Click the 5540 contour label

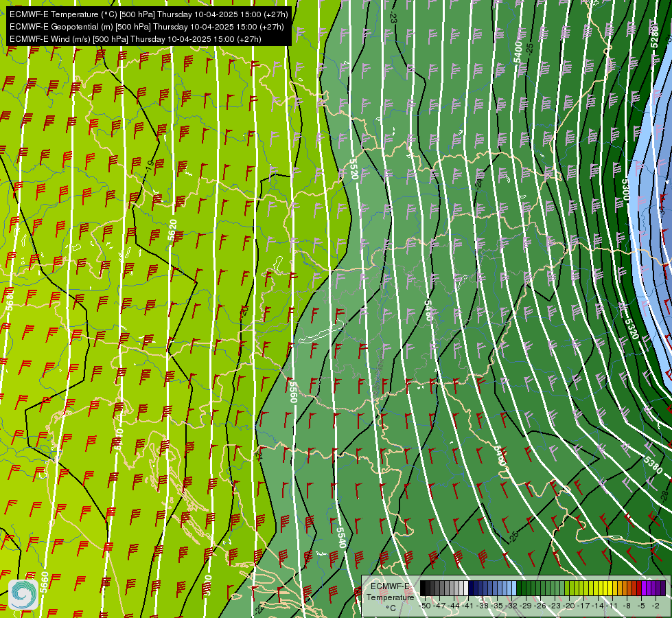(340, 538)
